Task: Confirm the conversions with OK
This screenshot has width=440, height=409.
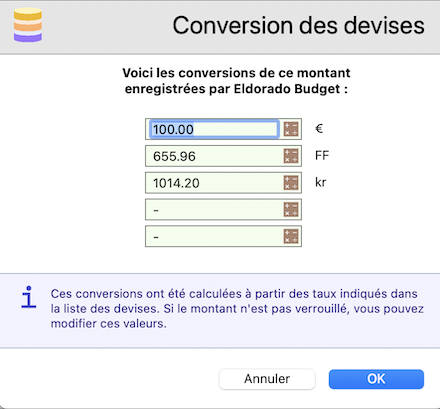Action: [376, 379]
